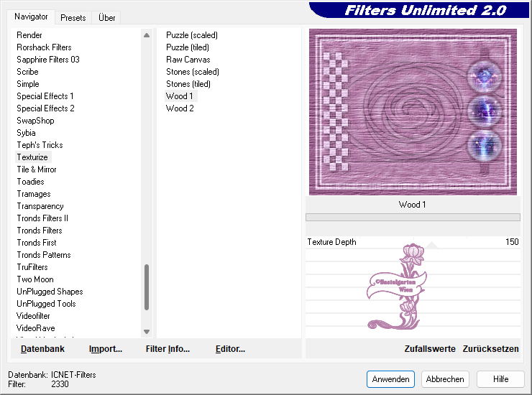Viewport: 532px width, 395px height.
Task: Click the Datenbank button
Action: click(42, 349)
